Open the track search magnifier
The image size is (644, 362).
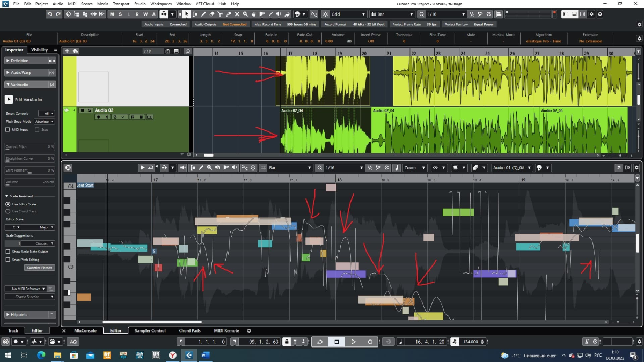[187, 51]
